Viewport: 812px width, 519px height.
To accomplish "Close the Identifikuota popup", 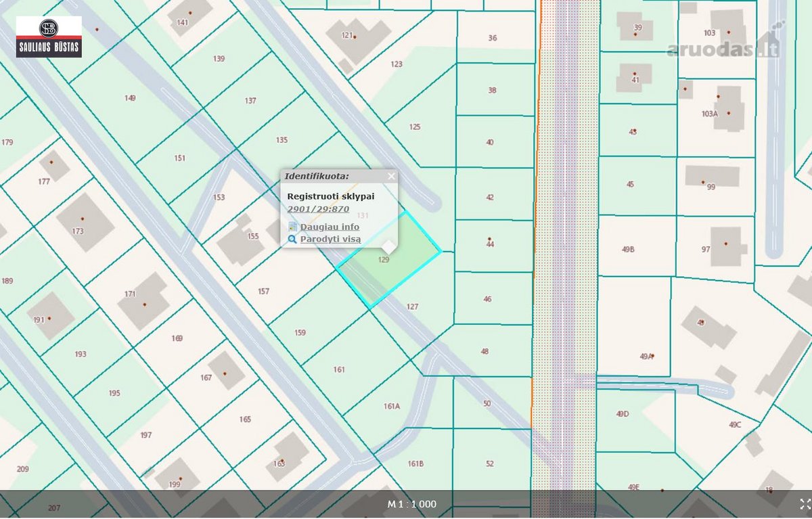I will [390, 177].
